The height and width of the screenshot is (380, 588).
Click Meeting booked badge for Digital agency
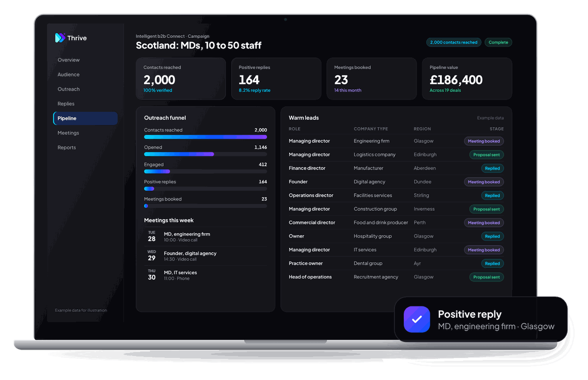(484, 182)
